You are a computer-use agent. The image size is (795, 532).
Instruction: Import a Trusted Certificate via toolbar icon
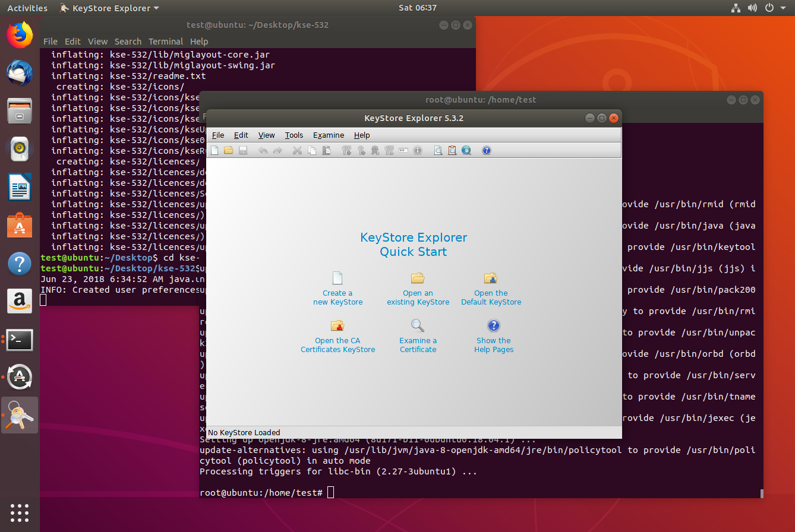tap(376, 150)
